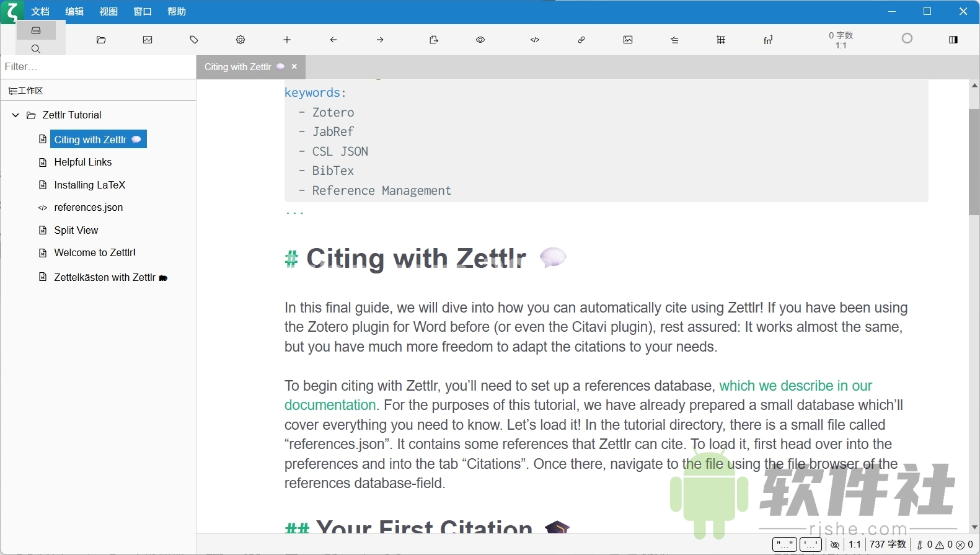Screen dimensions: 980x555
Task: Click the Filter input field
Action: tap(98, 66)
